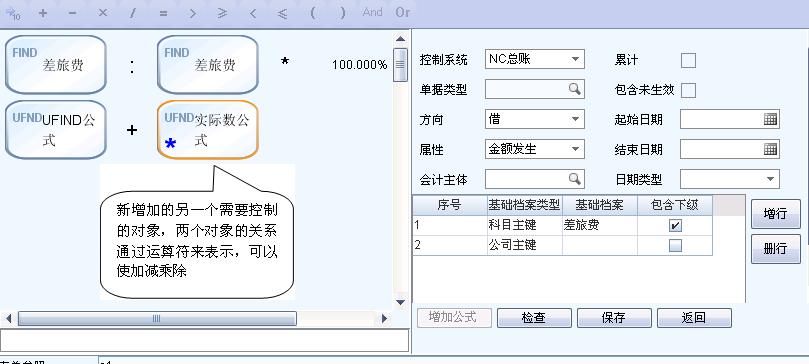The height and width of the screenshot is (364, 809).
Task: Click the empty 基础档案 cell in row 2
Action: (x=600, y=245)
